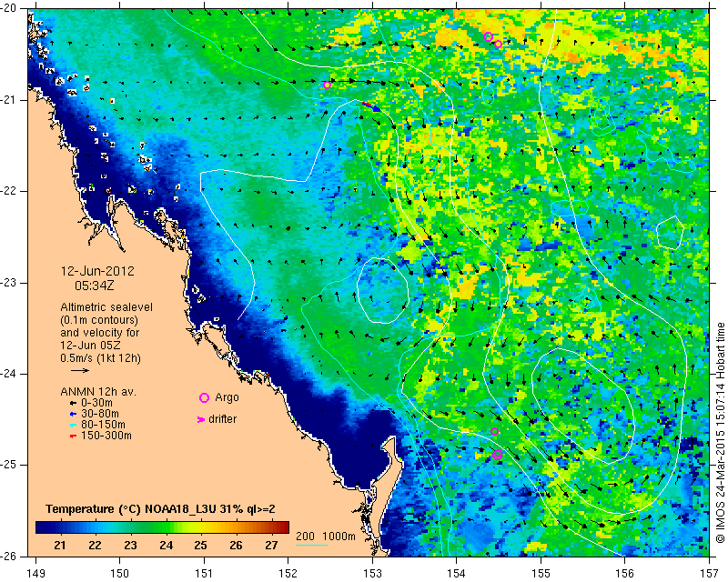Click the date text '12-Jun-2012'
This screenshot has width=728, height=582.
[x=97, y=271]
